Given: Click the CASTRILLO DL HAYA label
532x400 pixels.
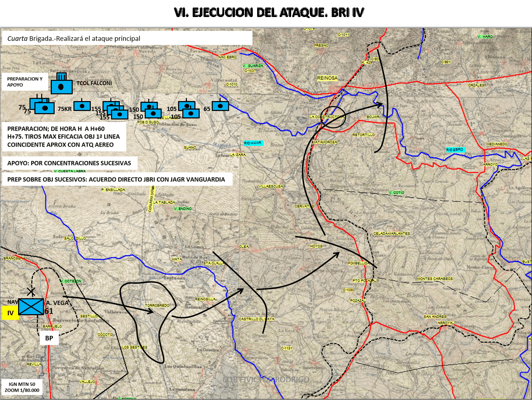Looking at the screenshot, I should pyautogui.click(x=256, y=319).
